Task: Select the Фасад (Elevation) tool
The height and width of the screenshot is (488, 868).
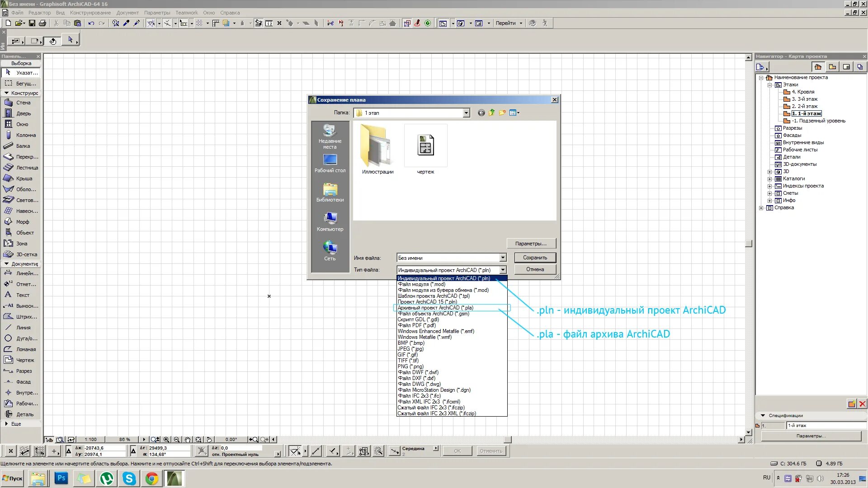Action: click(x=21, y=382)
